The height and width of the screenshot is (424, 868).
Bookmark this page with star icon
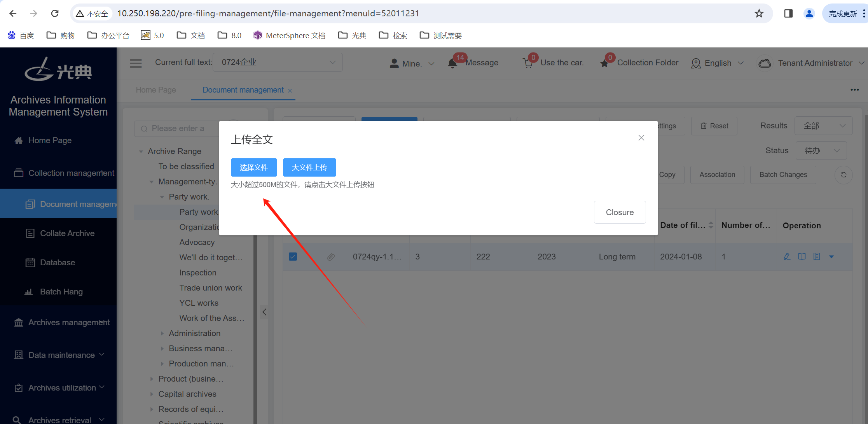point(759,14)
